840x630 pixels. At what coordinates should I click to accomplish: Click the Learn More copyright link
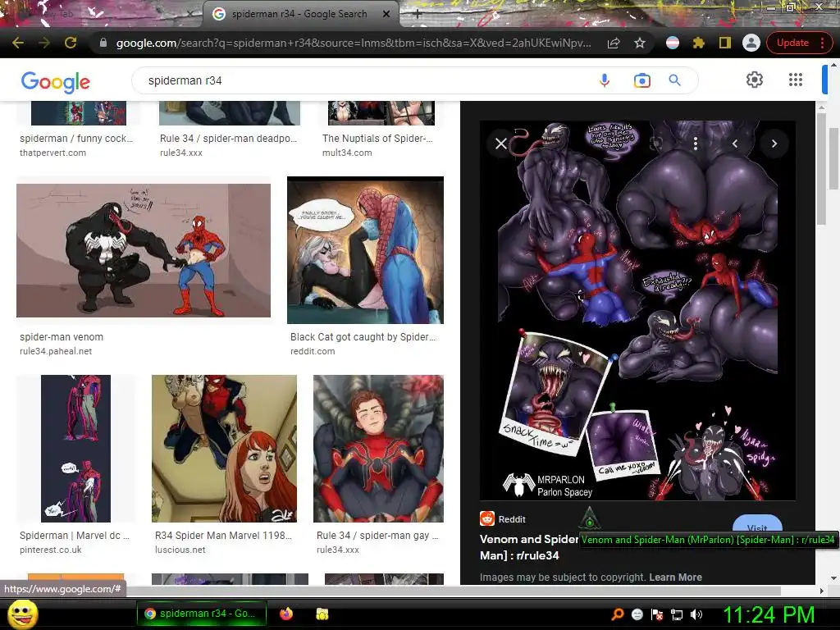[675, 577]
